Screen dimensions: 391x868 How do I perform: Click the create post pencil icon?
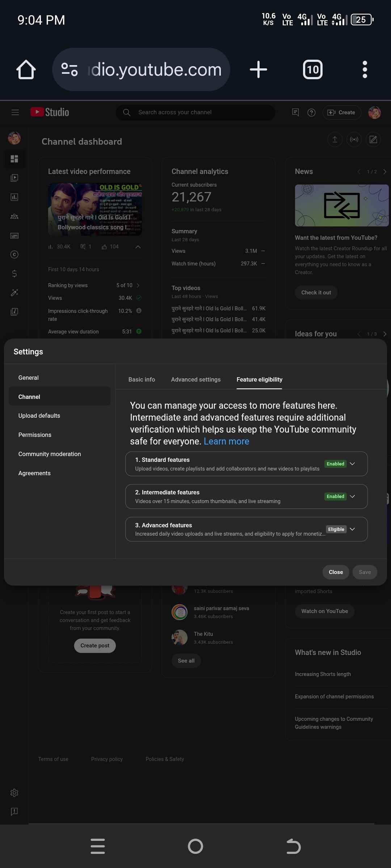[x=373, y=140]
